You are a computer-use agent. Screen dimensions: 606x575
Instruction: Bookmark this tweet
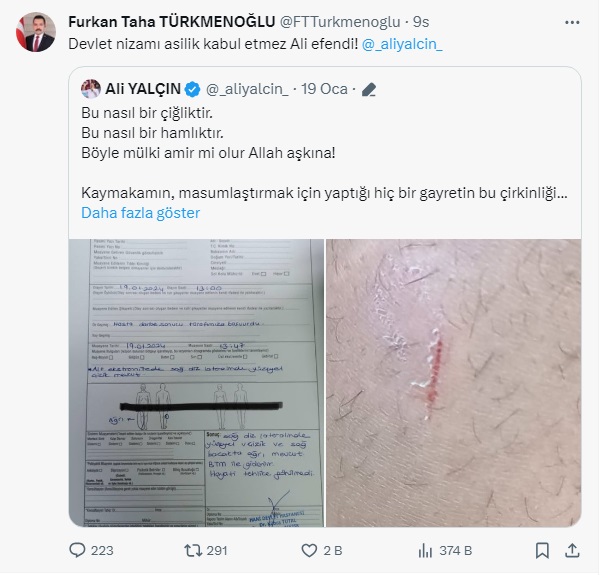pos(542,550)
